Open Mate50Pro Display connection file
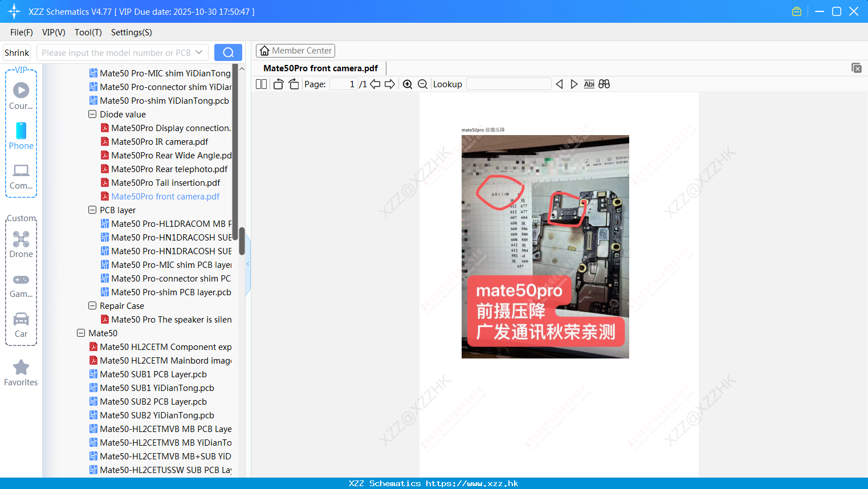 (171, 128)
